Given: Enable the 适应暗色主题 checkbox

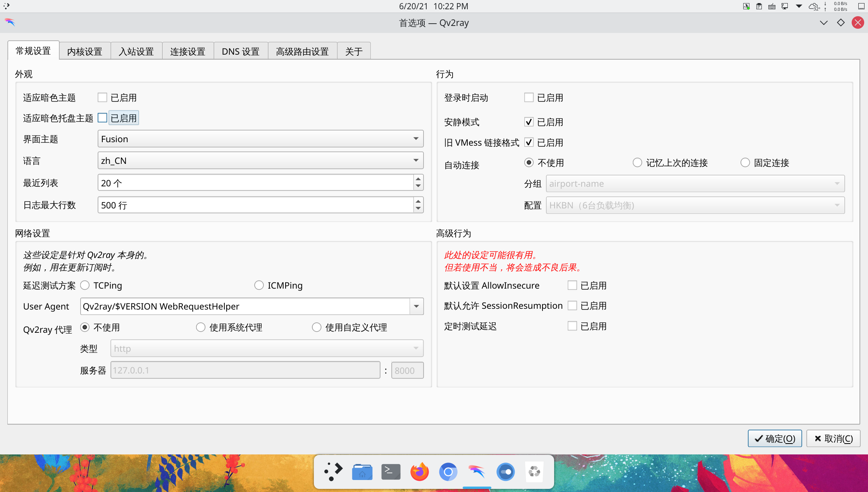Looking at the screenshot, I should click(102, 98).
